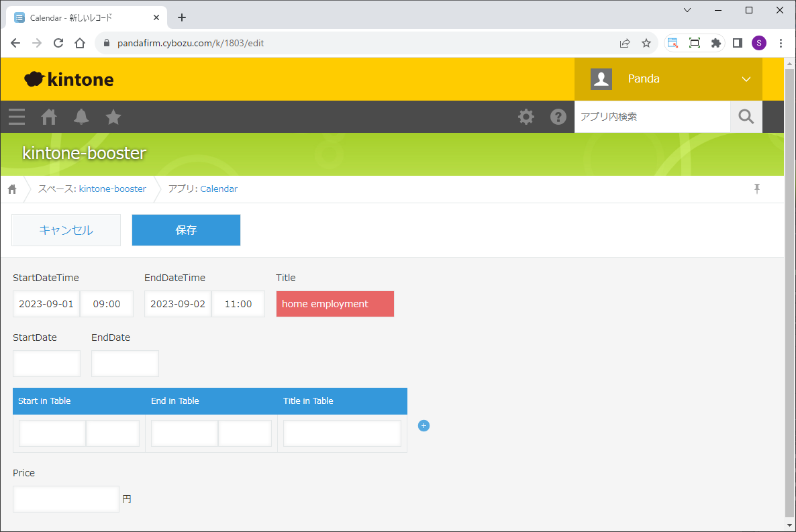Open the StartDateTime time picker 09:00
The height and width of the screenshot is (532, 796).
[107, 304]
